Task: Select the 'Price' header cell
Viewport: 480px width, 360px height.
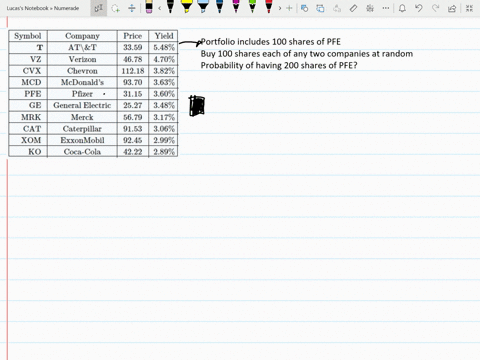Action: tap(133, 36)
